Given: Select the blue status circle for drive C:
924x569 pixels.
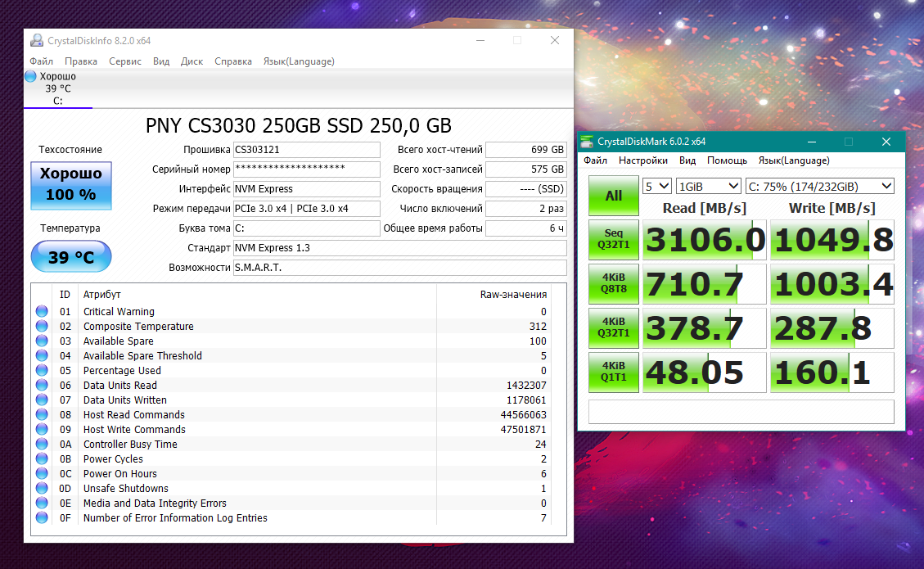Looking at the screenshot, I should (x=30, y=76).
